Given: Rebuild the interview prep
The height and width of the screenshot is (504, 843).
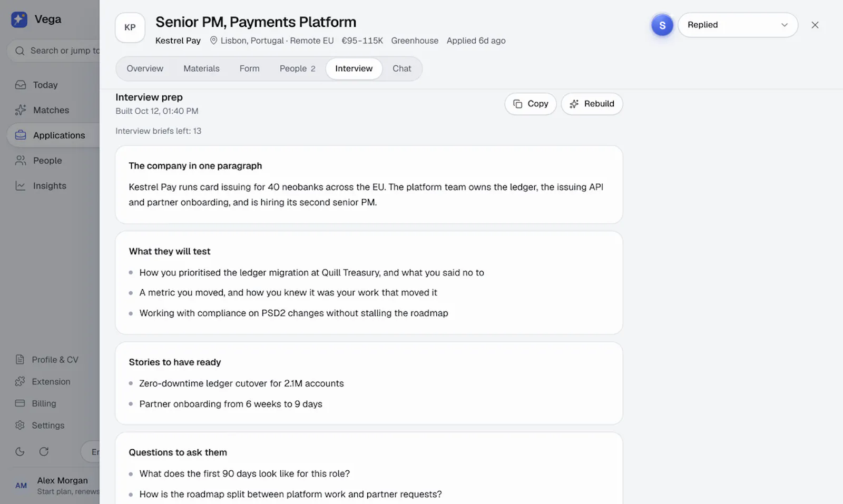Looking at the screenshot, I should 592,104.
